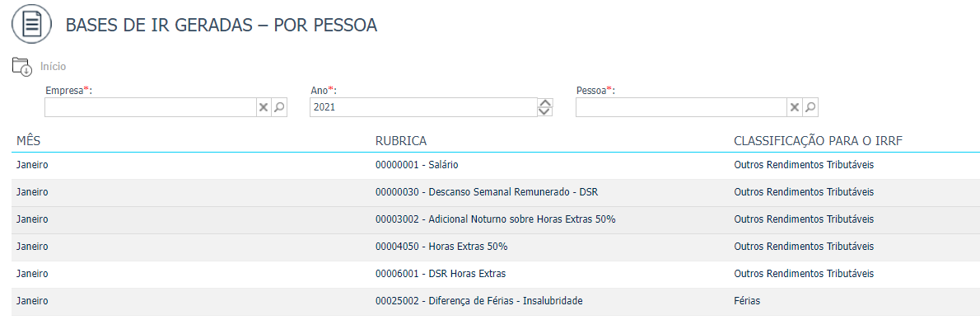Clear the Pessoa field with X icon
The width and height of the screenshot is (980, 320).
[x=795, y=108]
